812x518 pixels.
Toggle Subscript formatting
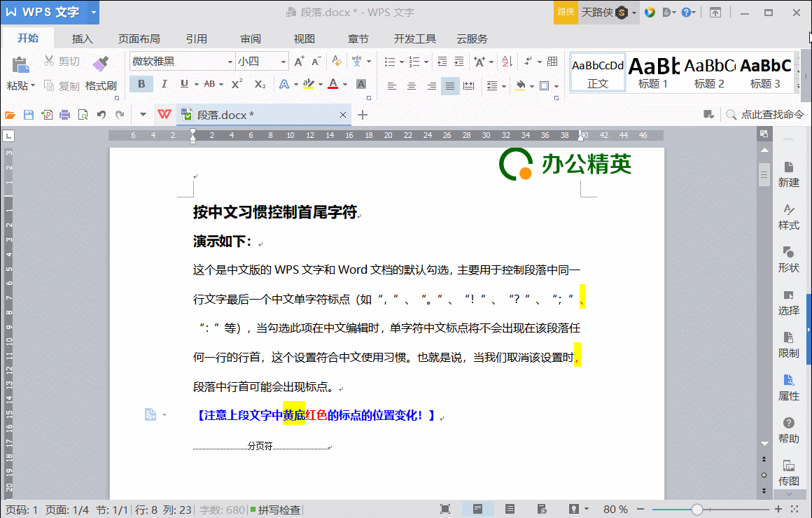[260, 84]
